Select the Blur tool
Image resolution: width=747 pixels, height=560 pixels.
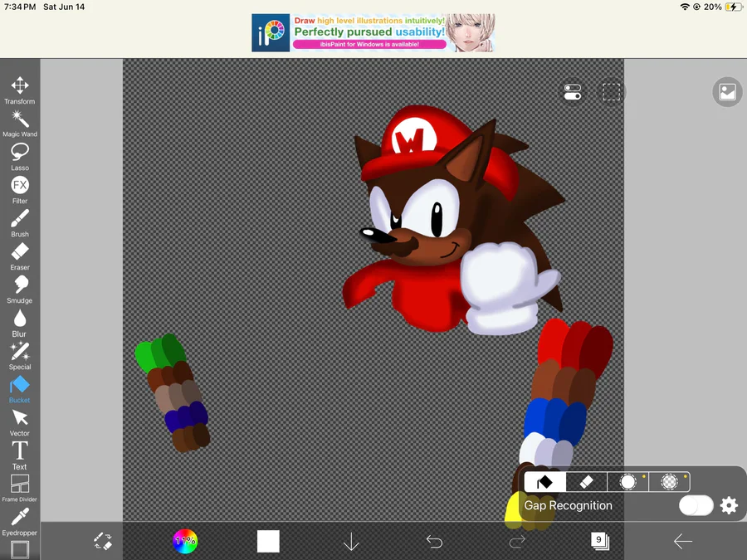20,324
